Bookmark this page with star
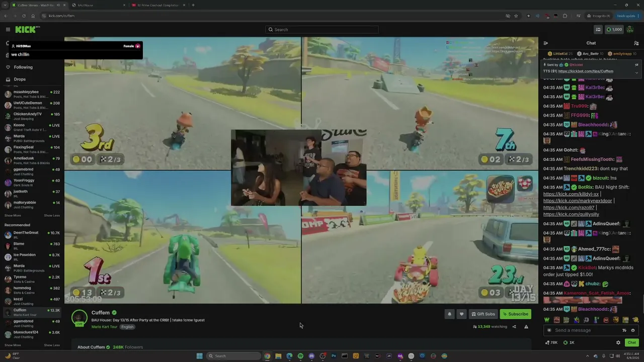 click(516, 16)
